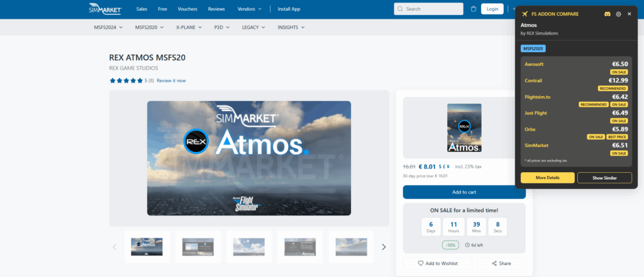Select the Contrail price row
The image size is (644, 277).
pyautogui.click(x=576, y=84)
